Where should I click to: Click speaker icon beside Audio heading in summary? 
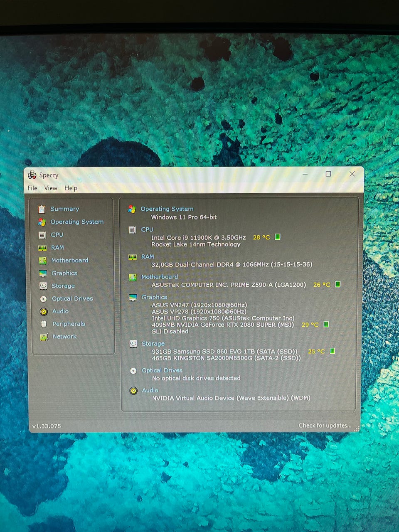coord(133,391)
